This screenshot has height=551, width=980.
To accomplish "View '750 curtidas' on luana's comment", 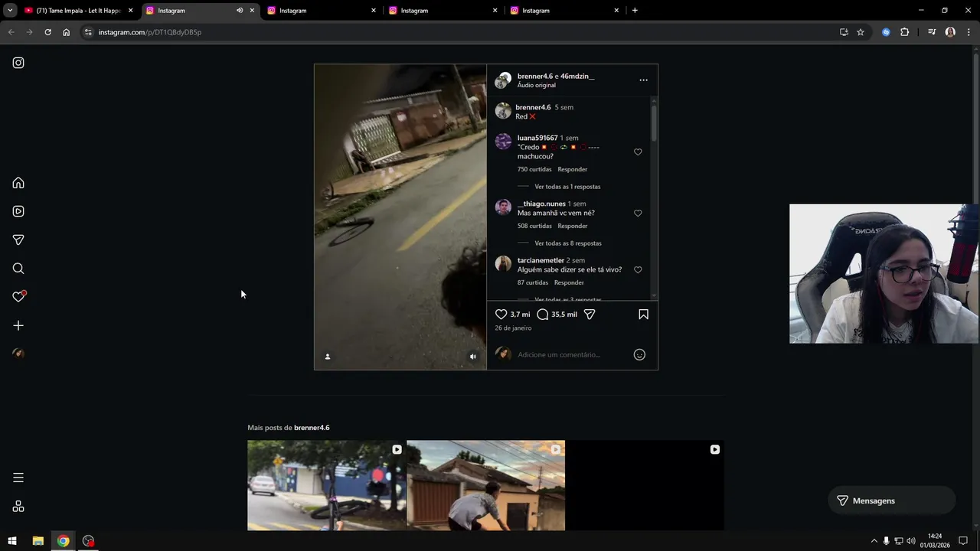I will (534, 169).
